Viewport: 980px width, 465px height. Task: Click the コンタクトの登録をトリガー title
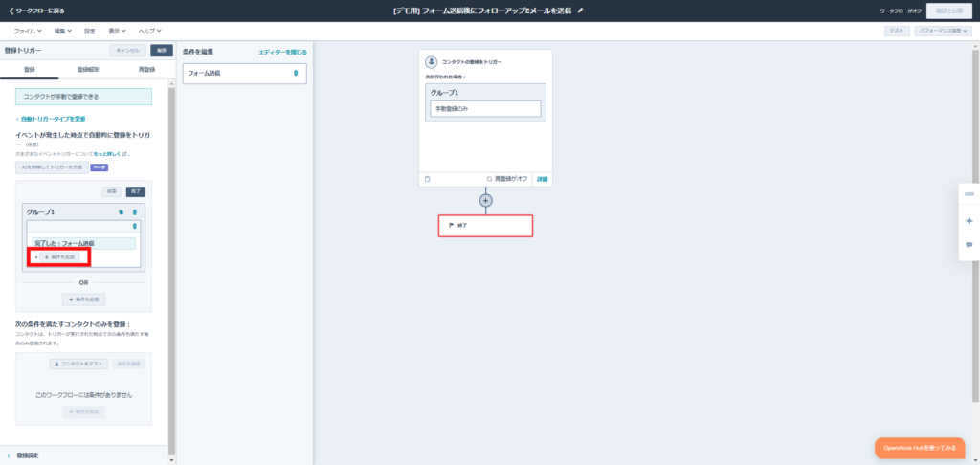pyautogui.click(x=472, y=62)
